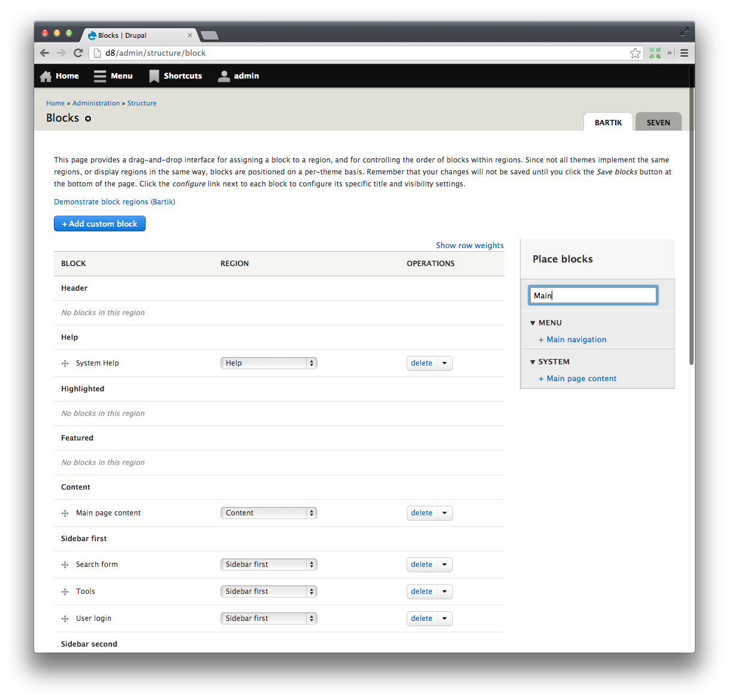Click the browser forward arrow
The image size is (729, 700).
click(61, 53)
